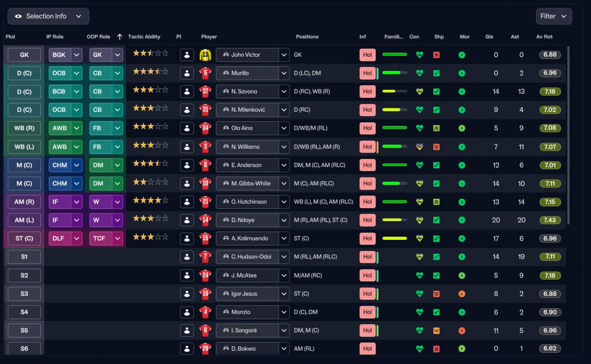
Task: Expand the BCB role dropdown for N. Savona
Action: pos(77,91)
